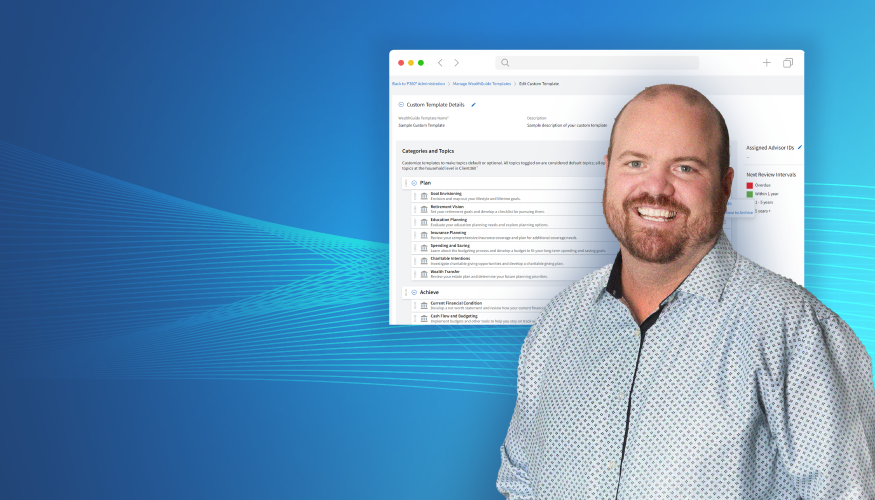Click the red Overdue color swatch
This screenshot has width=875, height=500.
(750, 185)
